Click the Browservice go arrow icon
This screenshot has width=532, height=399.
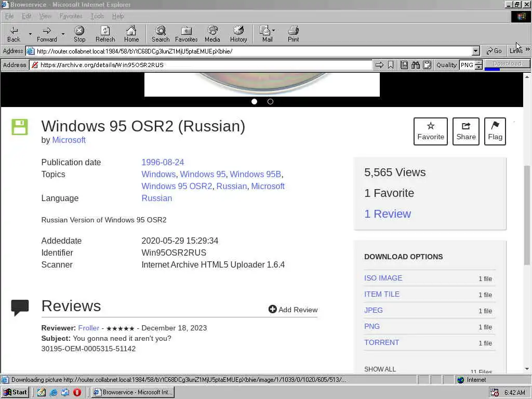pos(379,65)
